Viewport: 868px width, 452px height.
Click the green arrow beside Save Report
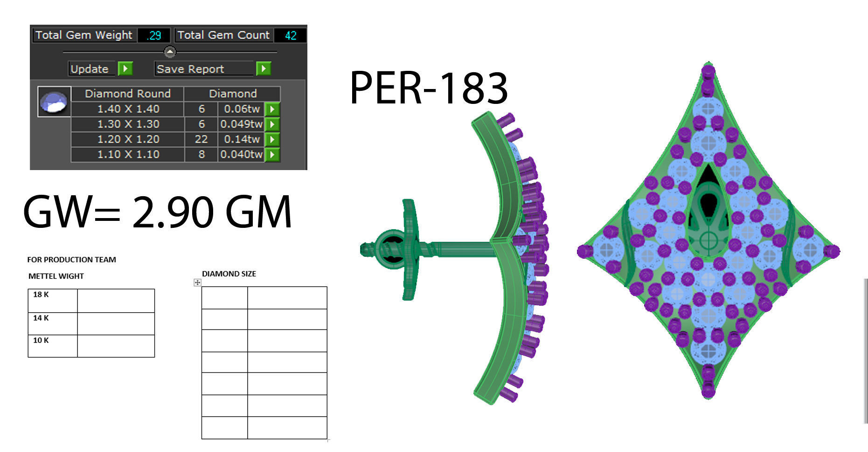point(264,69)
